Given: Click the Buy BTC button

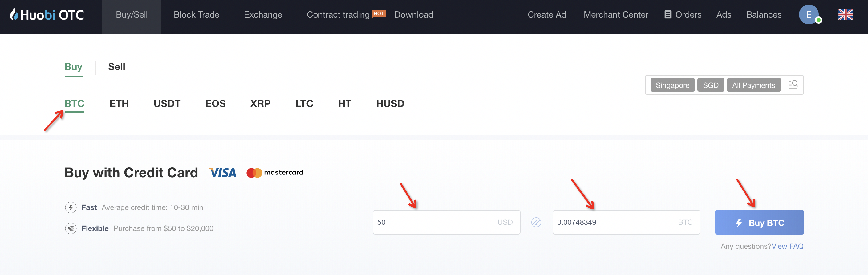Looking at the screenshot, I should (759, 222).
